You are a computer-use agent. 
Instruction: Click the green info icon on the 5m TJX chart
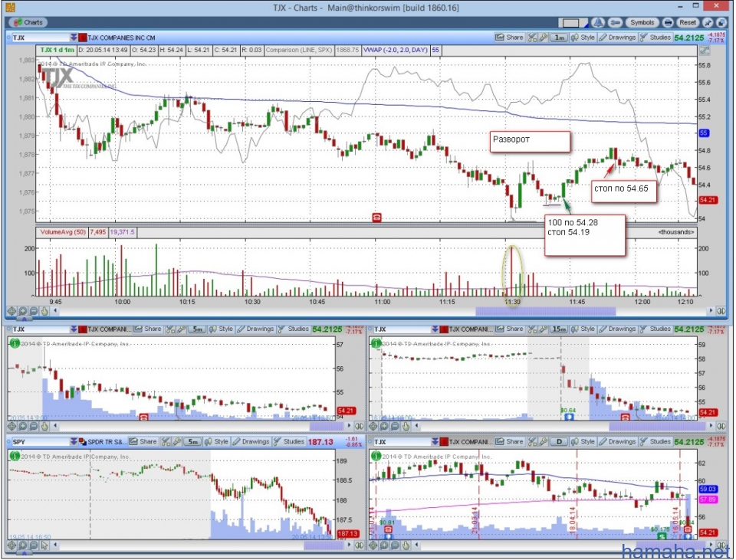(x=15, y=343)
